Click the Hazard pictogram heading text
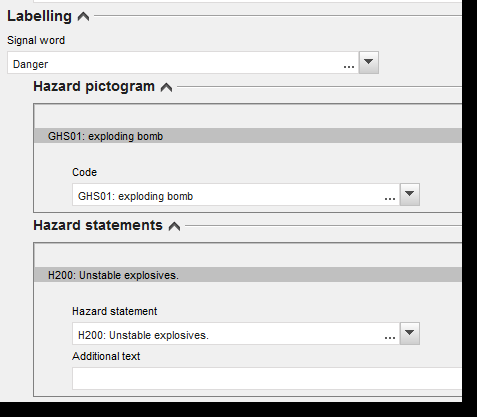Image resolution: width=477 pixels, height=417 pixels. click(94, 86)
